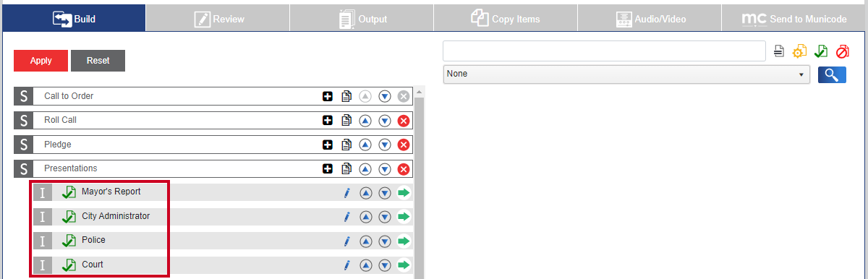This screenshot has height=279, width=868.
Task: Edit the Police item
Action: point(346,241)
